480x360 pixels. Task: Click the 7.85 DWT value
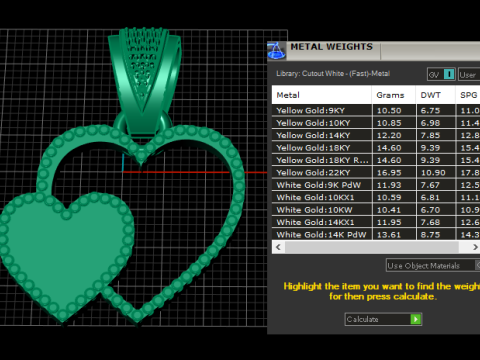[430, 135]
